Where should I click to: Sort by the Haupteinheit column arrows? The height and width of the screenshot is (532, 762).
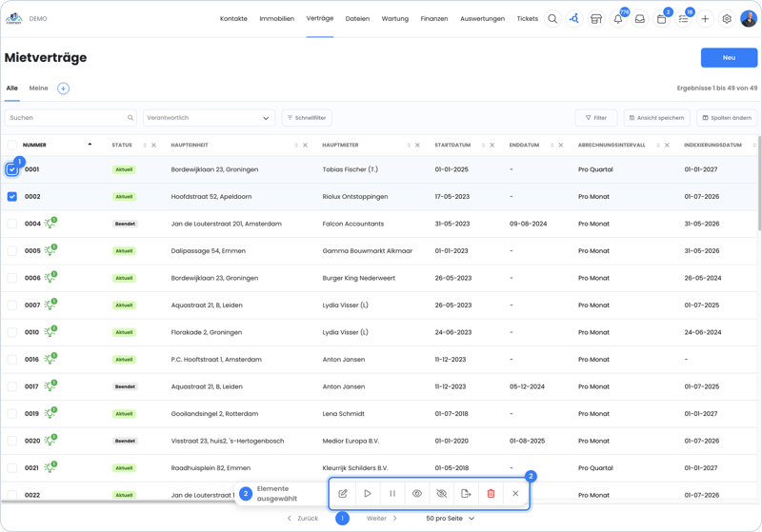click(x=296, y=146)
